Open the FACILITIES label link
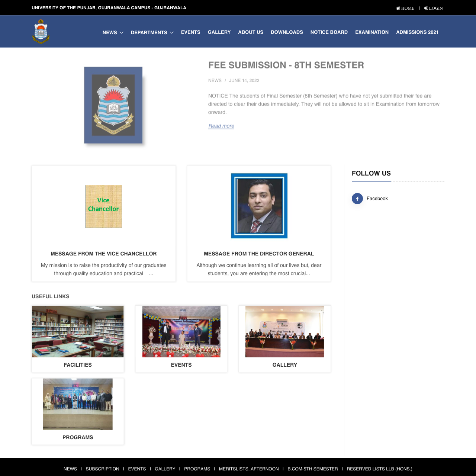Viewport: 476px width, 476px height. tap(78, 365)
